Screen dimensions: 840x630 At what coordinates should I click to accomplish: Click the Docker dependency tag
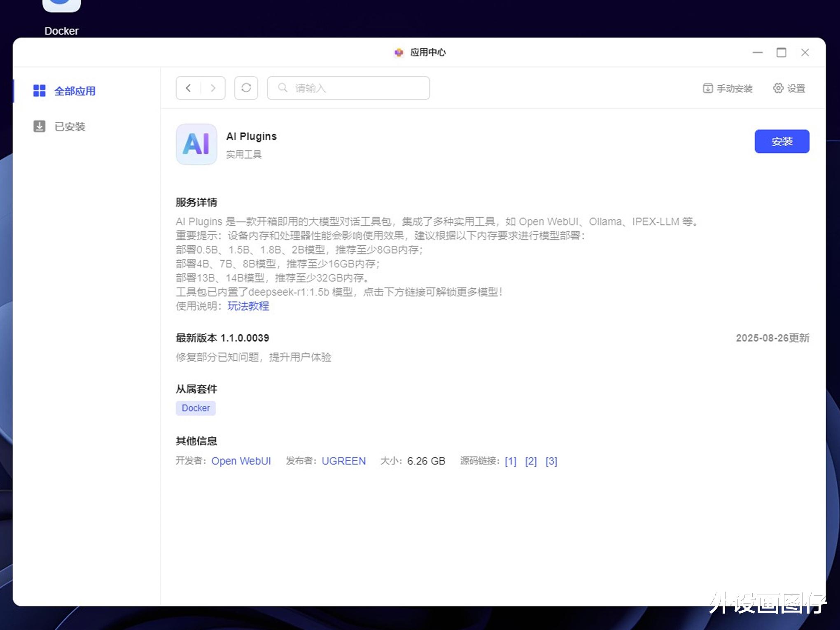point(196,408)
